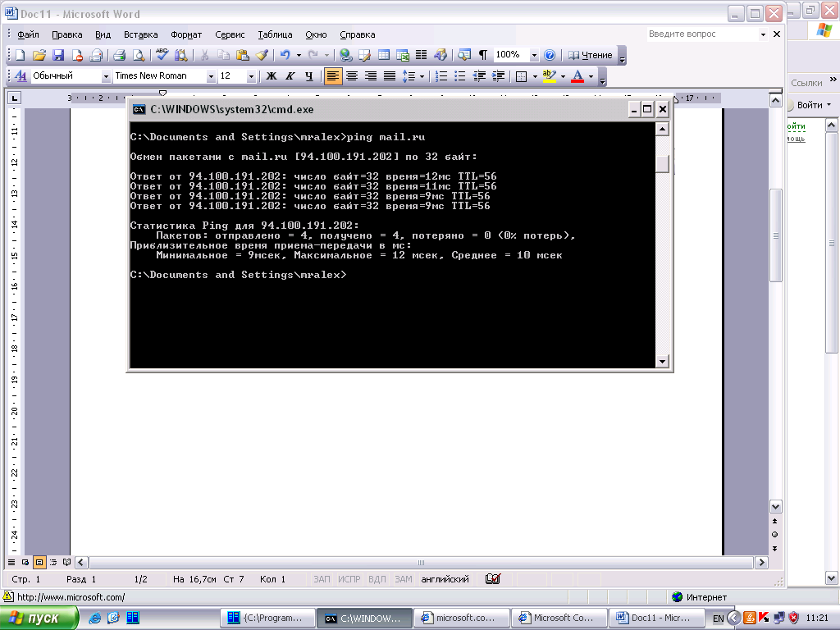Run the ABC spelling check
Image resolution: width=840 pixels, height=630 pixels.
click(162, 55)
